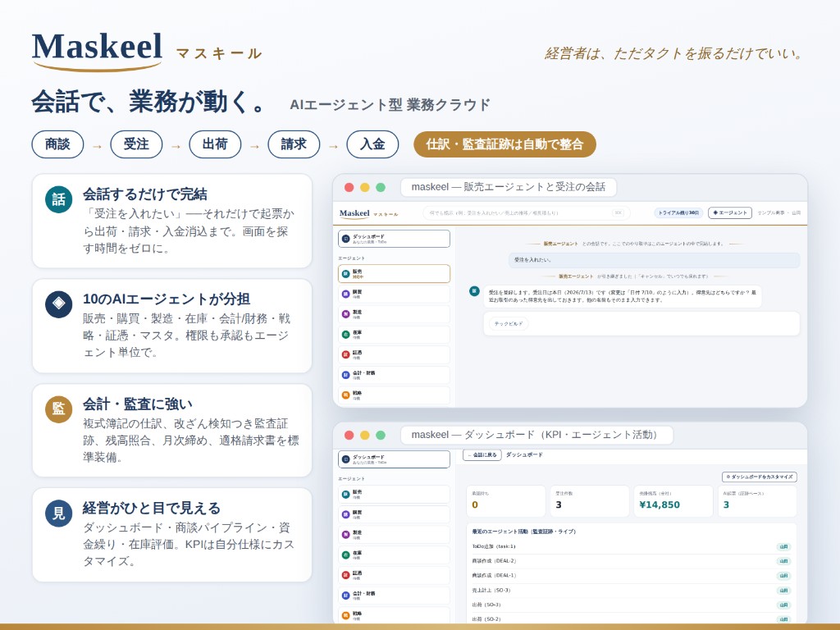The height and width of the screenshot is (630, 840).
Task: Click the sample company user label in the header
Action: click(779, 212)
